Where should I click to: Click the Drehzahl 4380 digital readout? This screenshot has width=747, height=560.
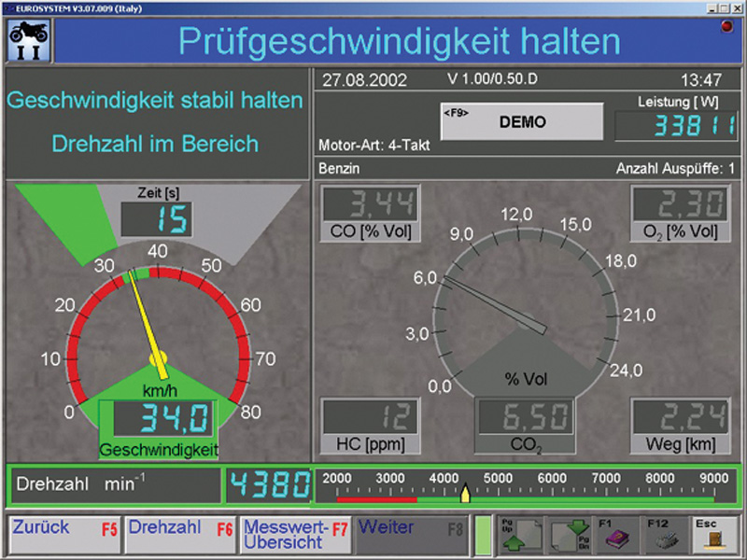(x=269, y=485)
